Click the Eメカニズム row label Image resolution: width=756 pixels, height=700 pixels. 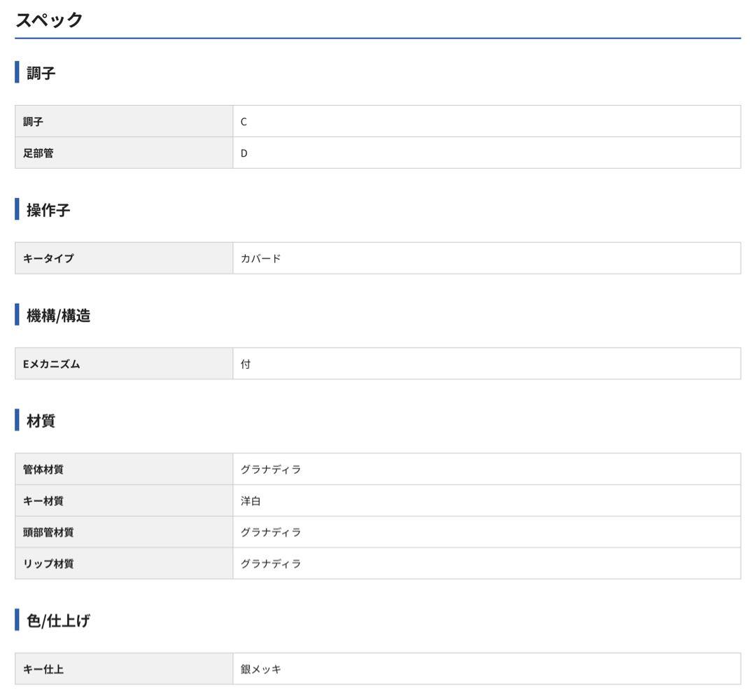(x=51, y=364)
